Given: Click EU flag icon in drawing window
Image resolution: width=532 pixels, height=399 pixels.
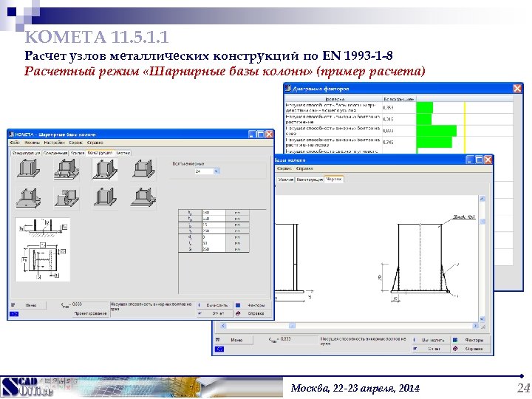Looking at the screenshot, I should pos(219,349).
